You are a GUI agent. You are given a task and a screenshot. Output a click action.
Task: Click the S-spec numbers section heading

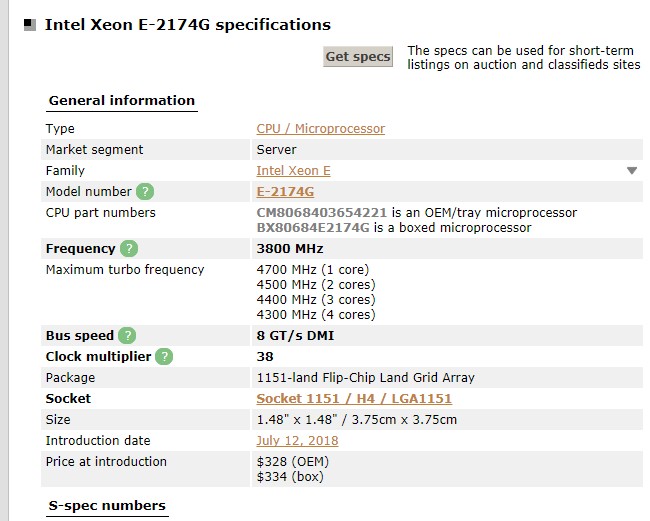click(107, 505)
